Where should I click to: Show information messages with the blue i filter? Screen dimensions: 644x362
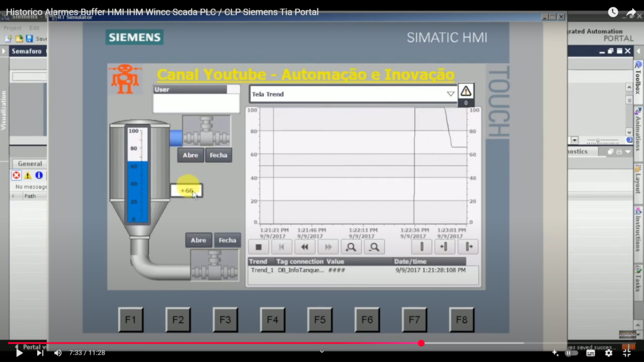[39, 176]
